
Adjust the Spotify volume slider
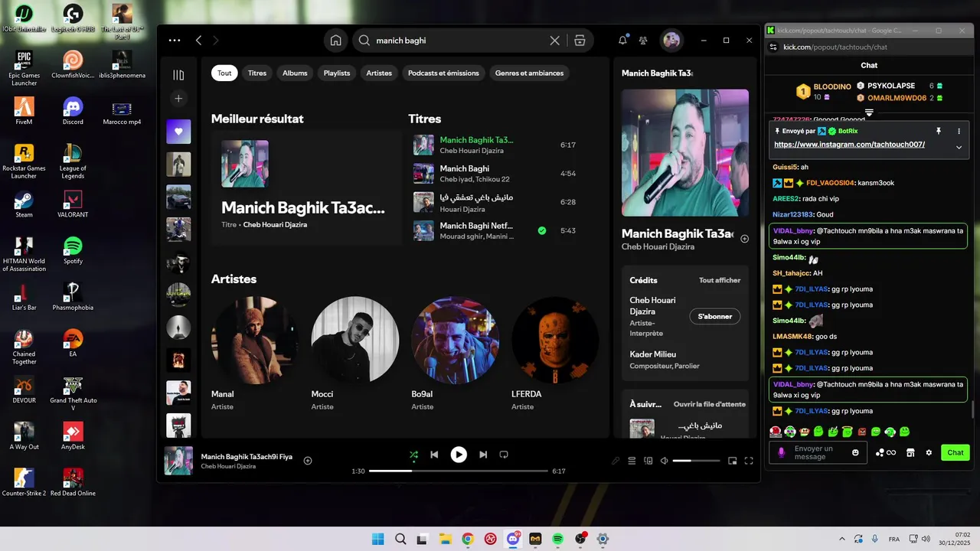[696, 461]
